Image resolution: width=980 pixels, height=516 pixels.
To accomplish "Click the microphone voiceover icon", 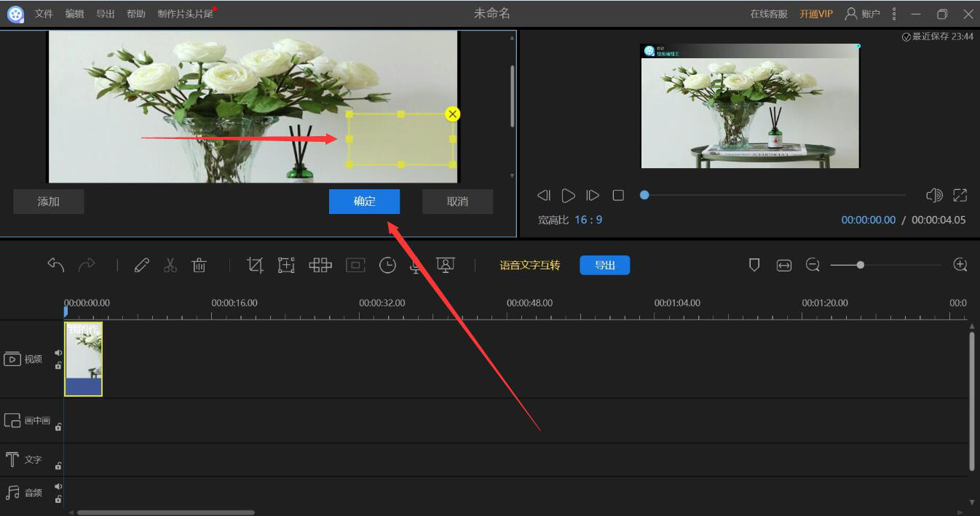I will (416, 266).
